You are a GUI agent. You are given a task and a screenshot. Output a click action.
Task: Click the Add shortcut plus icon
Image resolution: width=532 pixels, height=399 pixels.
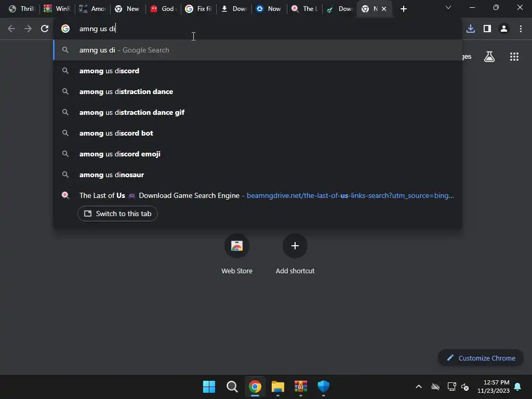coord(295,246)
